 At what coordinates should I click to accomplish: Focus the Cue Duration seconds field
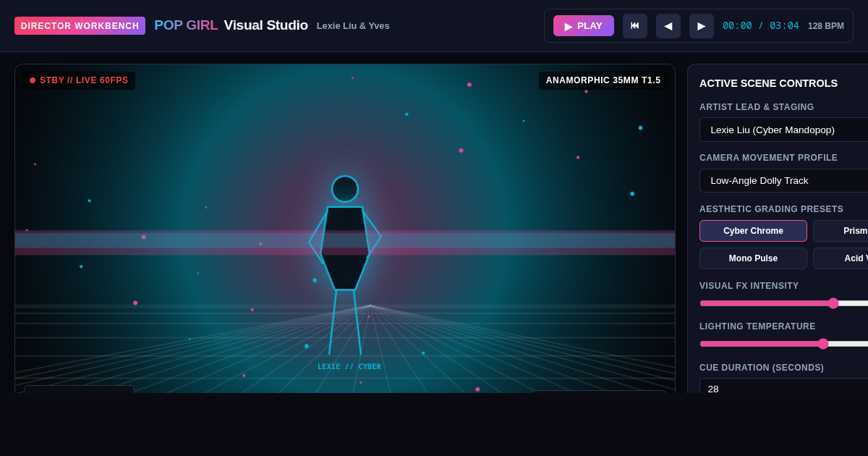click(784, 386)
